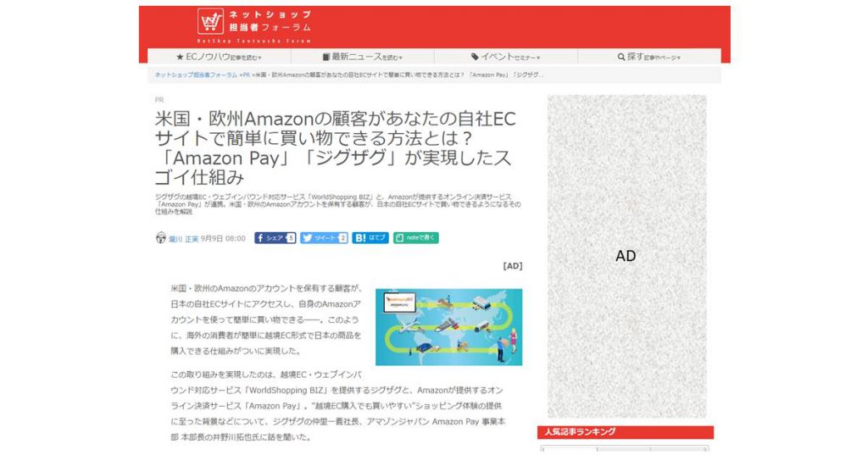
Task: Share the article on Facebook
Action: click(x=275, y=238)
